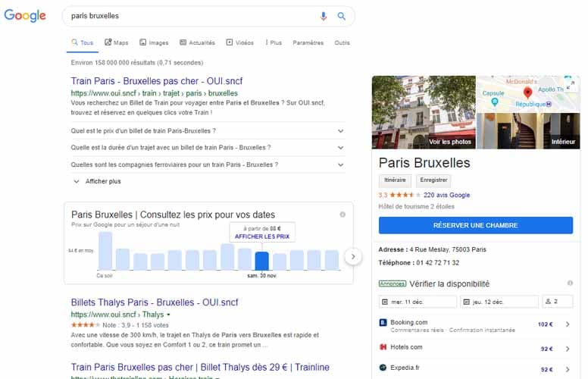Click the address 4 Rue Meslay, 75003 Paris
Screen dimensions: 588x379
[x=448, y=249]
